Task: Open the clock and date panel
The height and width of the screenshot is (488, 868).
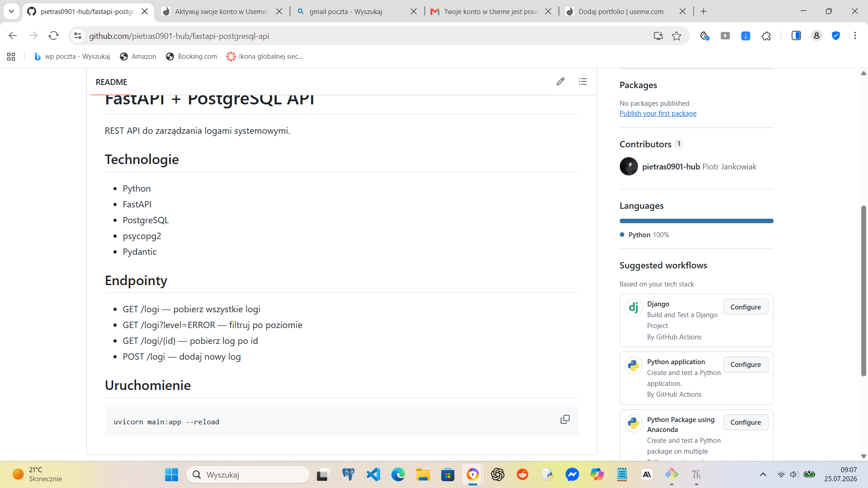Action: coord(840,474)
